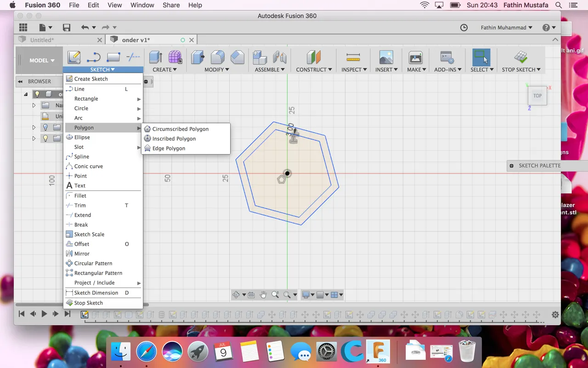This screenshot has height=368, width=588.
Task: Select the Create Sketch toolbar icon
Action: pos(74,57)
